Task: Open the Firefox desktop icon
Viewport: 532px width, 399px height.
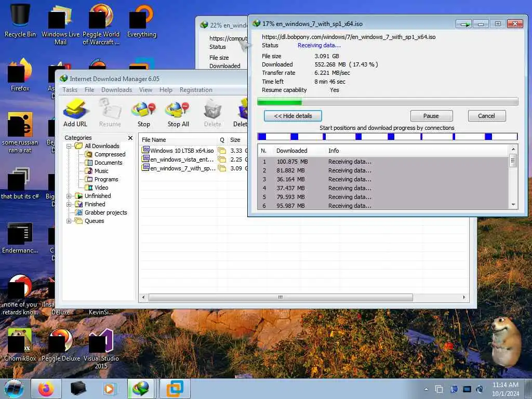Action: (x=20, y=75)
